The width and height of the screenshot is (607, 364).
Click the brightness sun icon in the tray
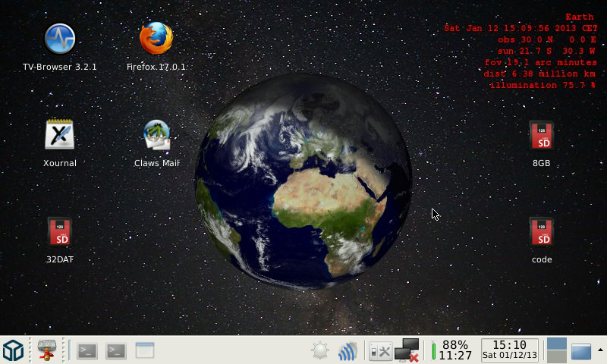coord(320,350)
